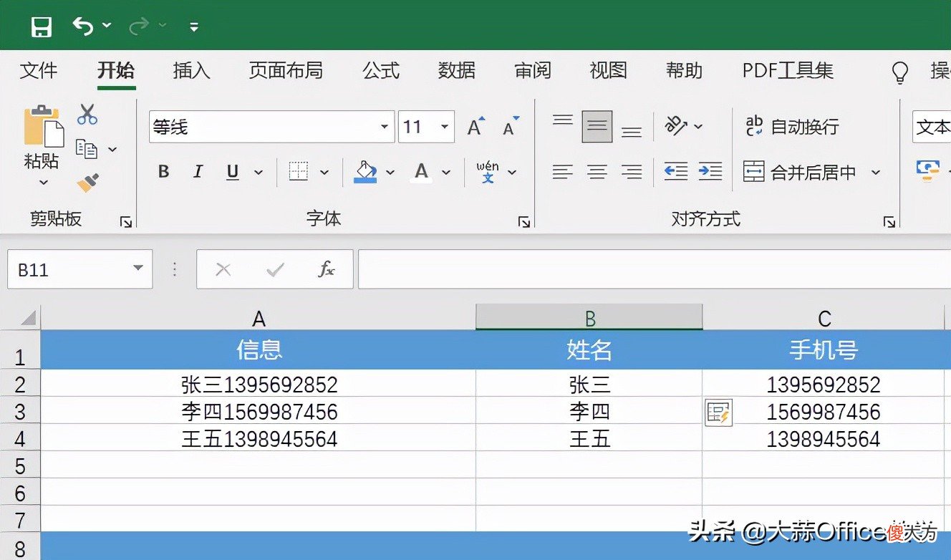Open the 字体 group dialog launcher
This screenshot has height=560, width=951.
(x=523, y=223)
